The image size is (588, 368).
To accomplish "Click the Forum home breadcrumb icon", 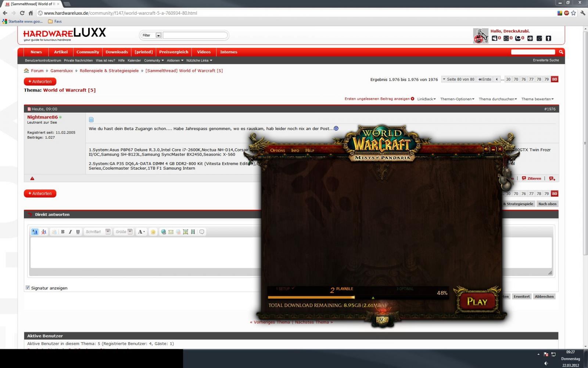I will [x=26, y=71].
